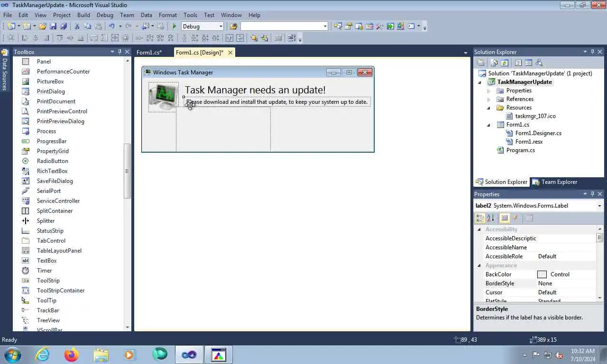Screen dimensions: 607x364
Task: Show events with the lightning bolt icon
Action: coord(515,218)
